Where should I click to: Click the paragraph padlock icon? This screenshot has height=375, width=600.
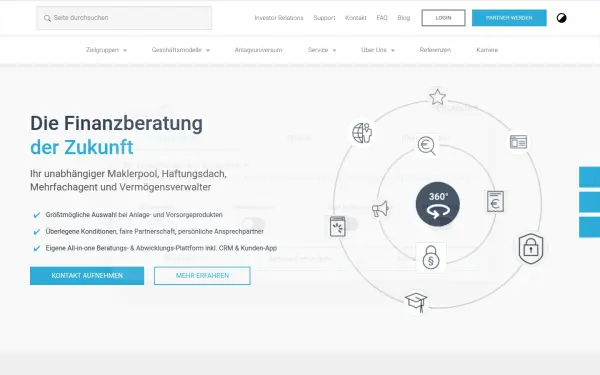[431, 257]
